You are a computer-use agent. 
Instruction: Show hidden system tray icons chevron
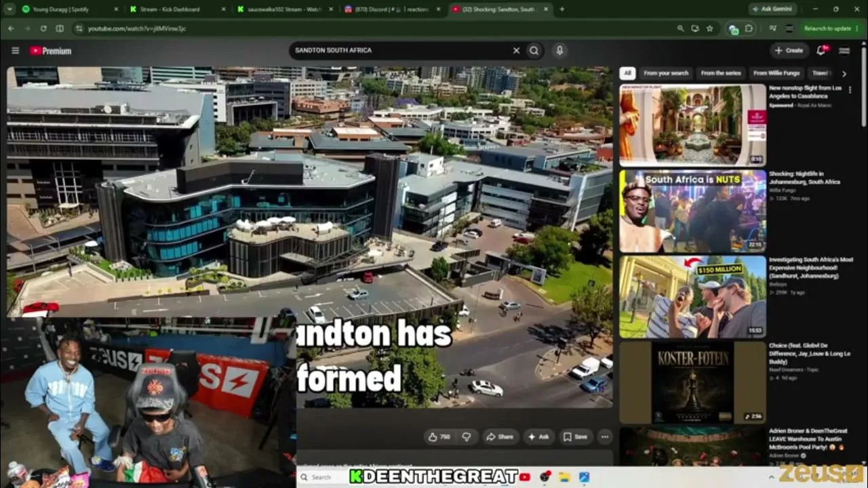(771, 477)
